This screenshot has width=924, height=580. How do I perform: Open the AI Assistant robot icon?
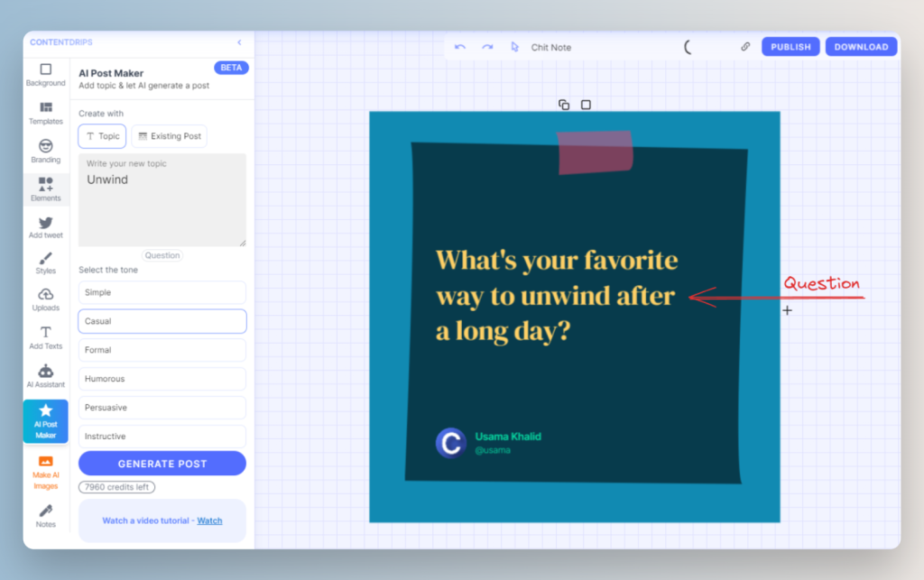point(45,371)
